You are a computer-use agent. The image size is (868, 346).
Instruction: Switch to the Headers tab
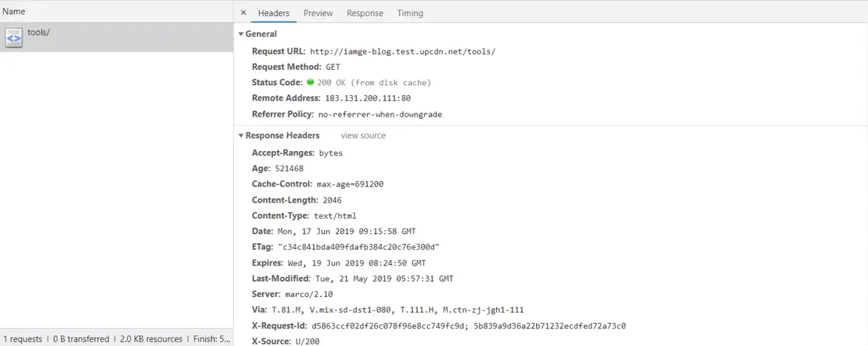click(x=273, y=13)
